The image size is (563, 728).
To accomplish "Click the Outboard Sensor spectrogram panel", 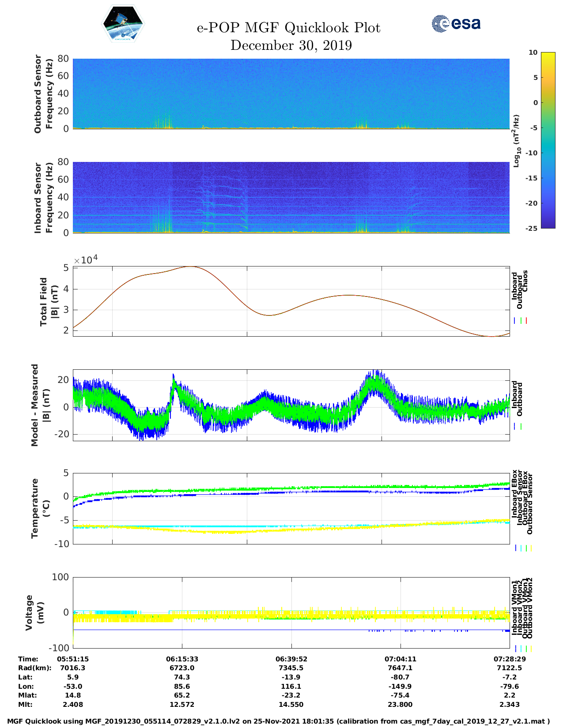I will click(x=291, y=94).
